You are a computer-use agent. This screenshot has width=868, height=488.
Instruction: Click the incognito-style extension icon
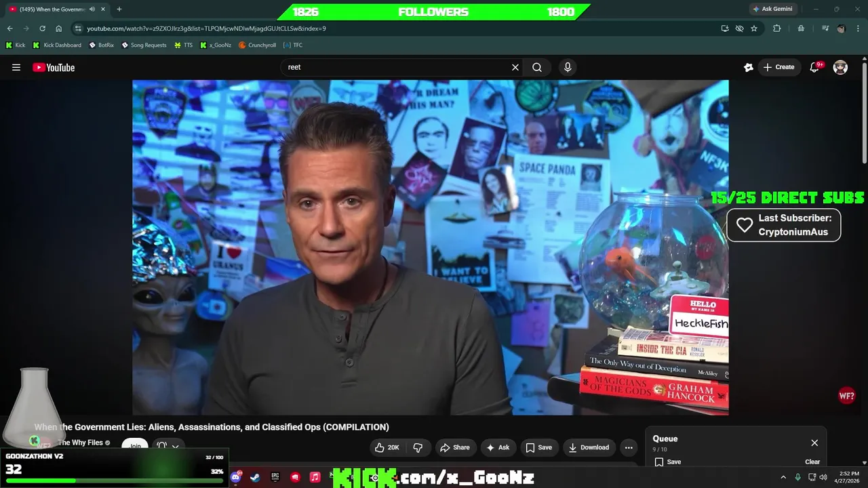(x=801, y=28)
